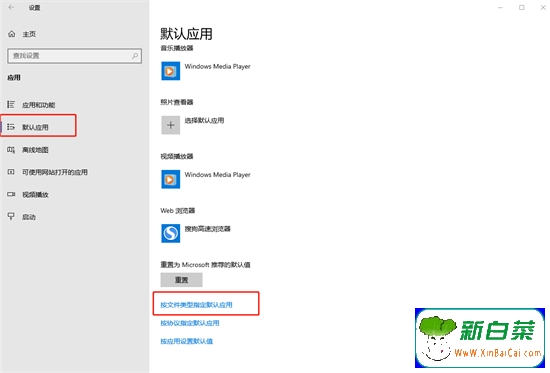Open 视频播放 settings
This screenshot has height=373, width=550.
(x=35, y=195)
